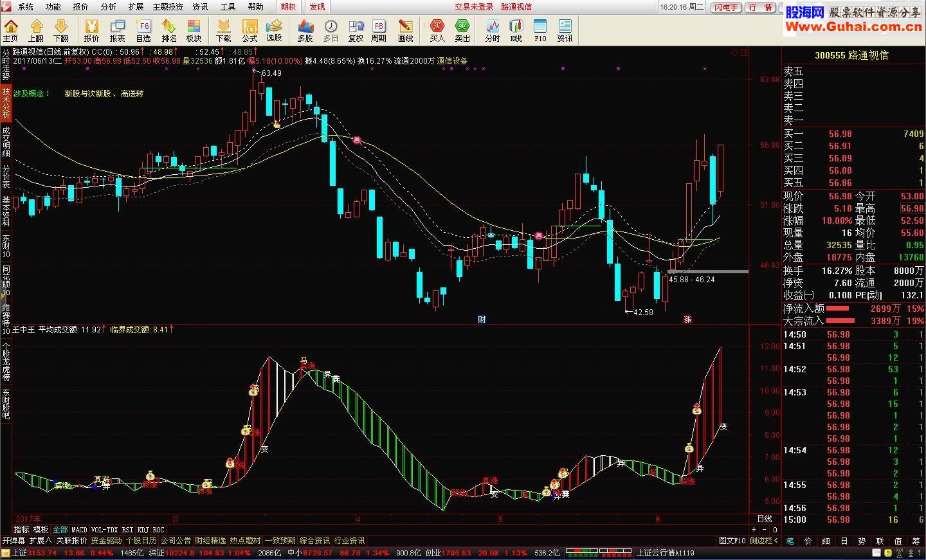Toggle MACD indicator tab
This screenshot has height=560, width=926.
pos(79,530)
